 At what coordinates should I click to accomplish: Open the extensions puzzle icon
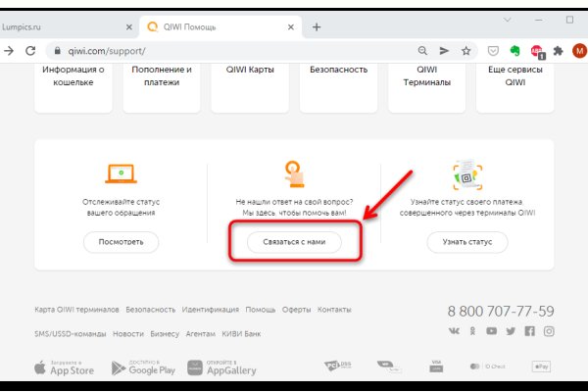[x=559, y=50]
